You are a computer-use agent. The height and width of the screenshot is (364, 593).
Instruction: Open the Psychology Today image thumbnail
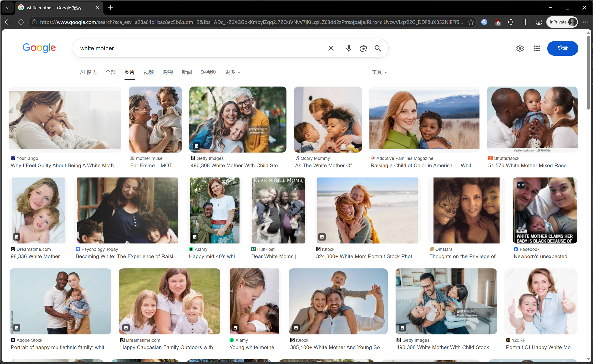tap(127, 210)
